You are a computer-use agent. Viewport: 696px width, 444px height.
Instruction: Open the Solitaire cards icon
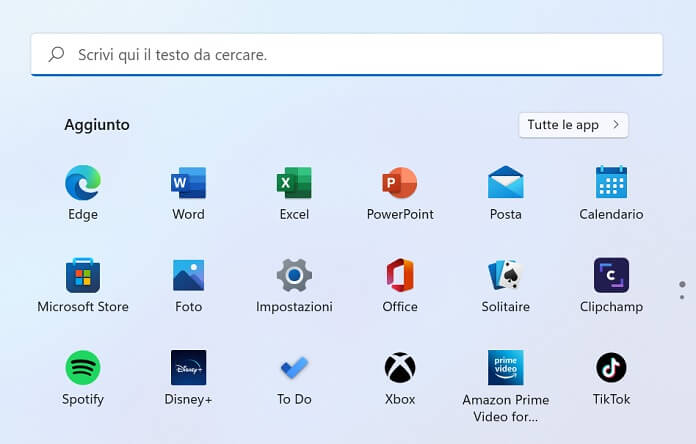[x=506, y=275]
